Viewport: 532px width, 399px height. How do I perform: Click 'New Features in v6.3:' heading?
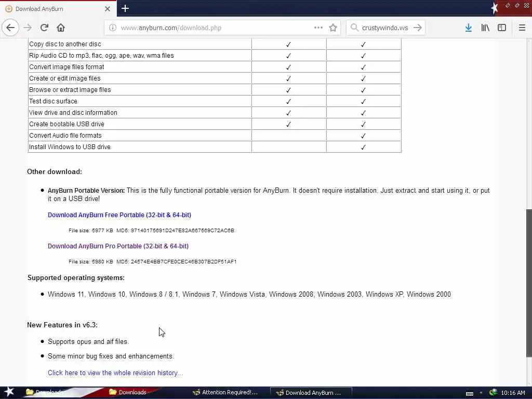(x=62, y=325)
